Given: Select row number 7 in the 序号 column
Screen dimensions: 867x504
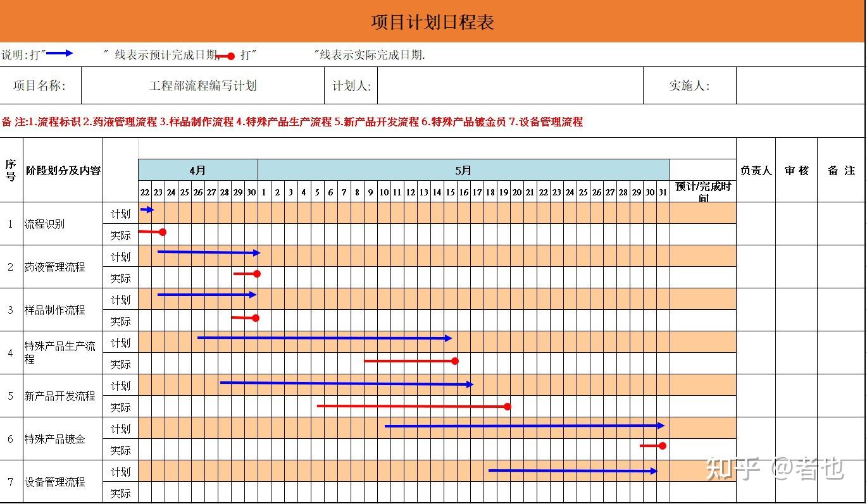Looking at the screenshot, I should tap(11, 482).
